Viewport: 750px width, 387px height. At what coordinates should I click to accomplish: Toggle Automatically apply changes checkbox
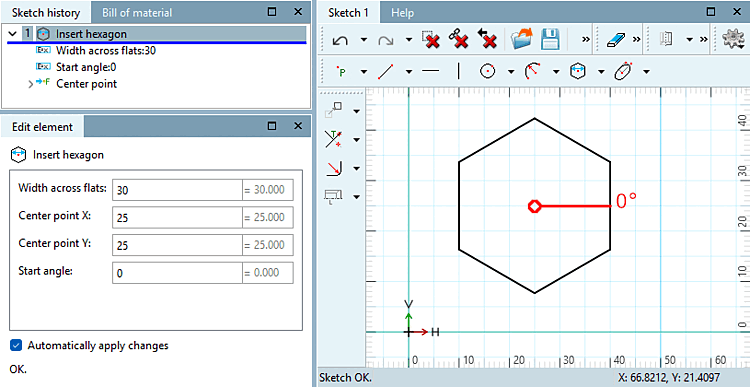16,345
